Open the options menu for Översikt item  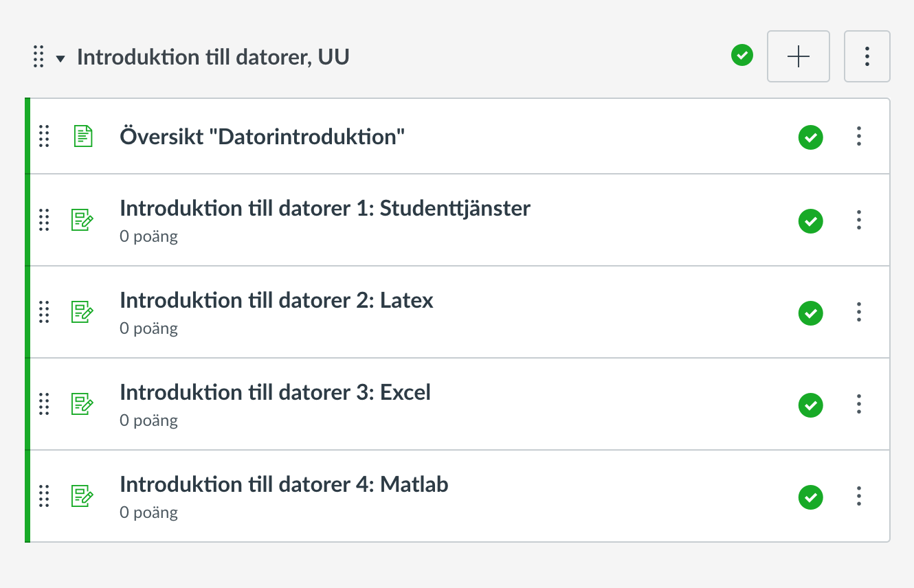859,136
